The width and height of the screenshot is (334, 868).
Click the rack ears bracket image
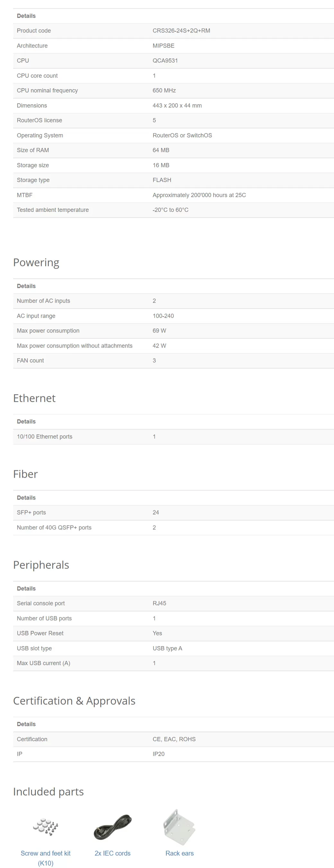(x=179, y=827)
